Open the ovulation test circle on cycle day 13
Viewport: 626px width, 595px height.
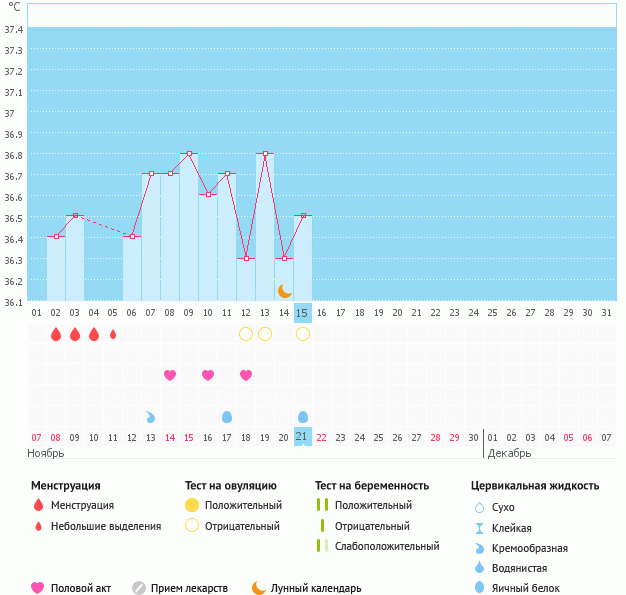(x=265, y=334)
